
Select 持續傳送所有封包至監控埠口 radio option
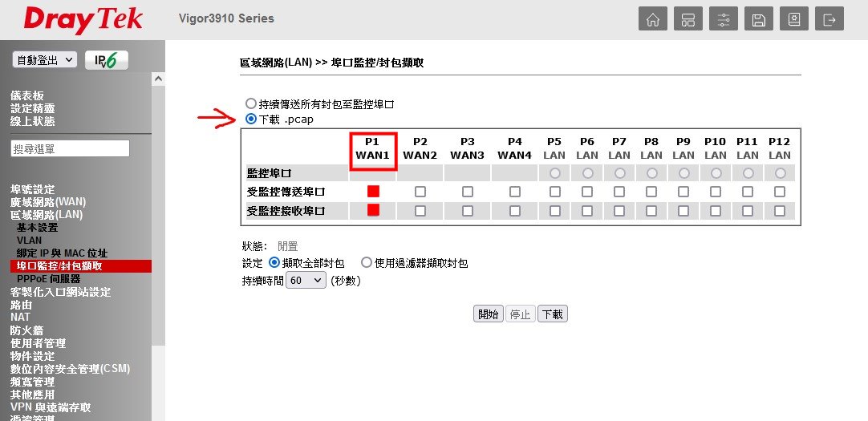click(x=252, y=104)
